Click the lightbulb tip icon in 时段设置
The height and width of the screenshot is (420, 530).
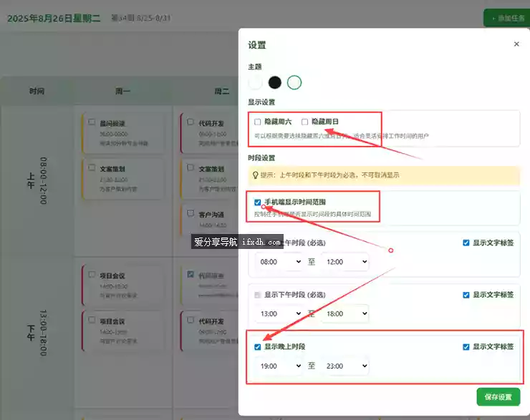tap(256, 175)
